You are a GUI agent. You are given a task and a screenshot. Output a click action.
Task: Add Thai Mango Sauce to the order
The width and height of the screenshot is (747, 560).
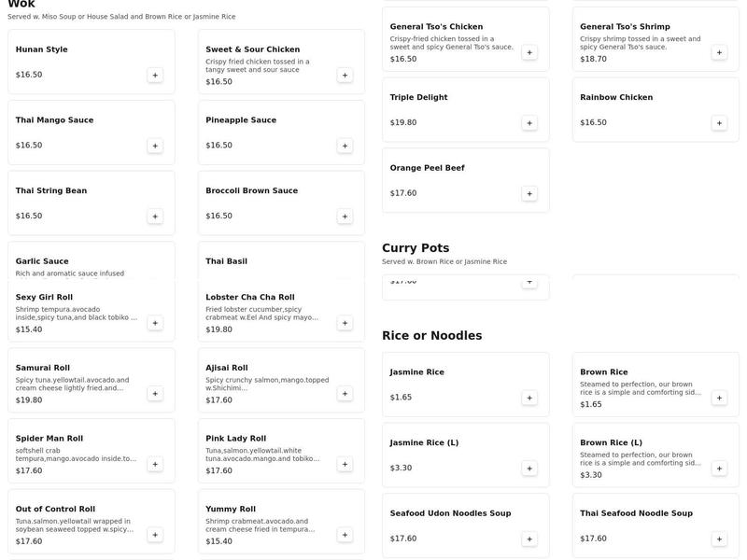point(154,145)
